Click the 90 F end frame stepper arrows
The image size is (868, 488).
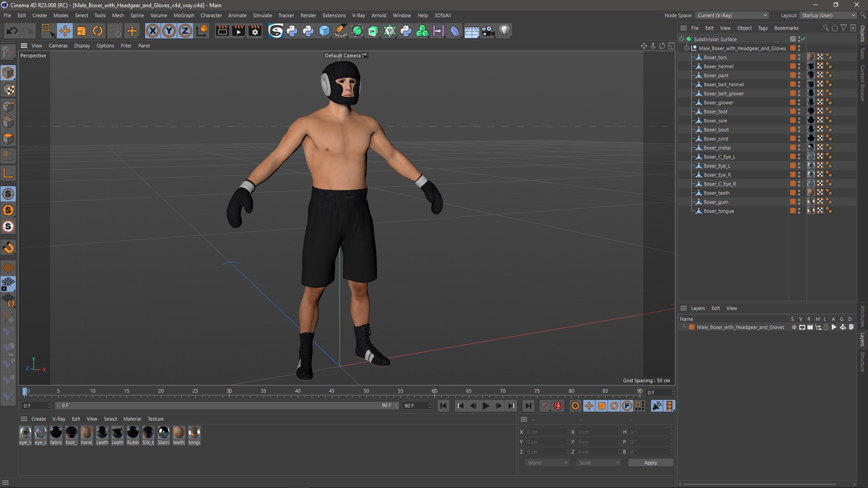point(430,406)
